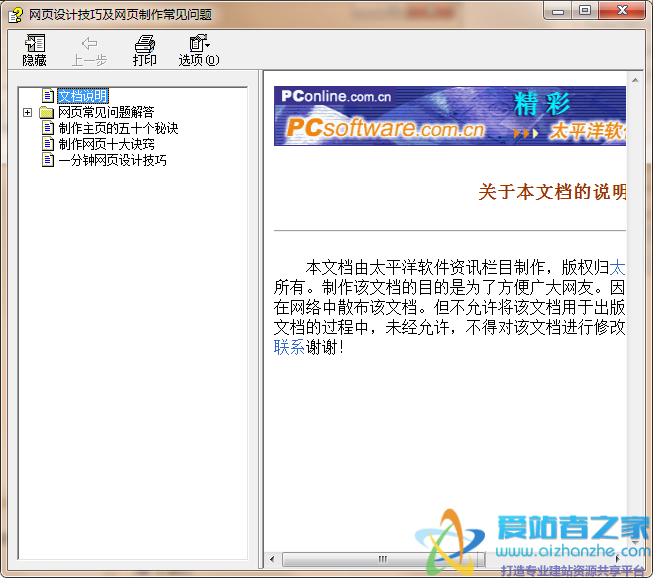Close the help window
The width and height of the screenshot is (653, 578).
click(x=622, y=10)
